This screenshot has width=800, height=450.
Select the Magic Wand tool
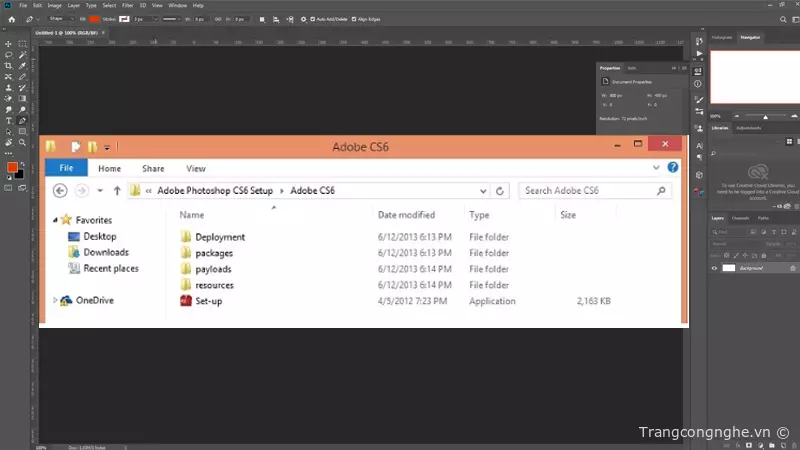(x=23, y=55)
